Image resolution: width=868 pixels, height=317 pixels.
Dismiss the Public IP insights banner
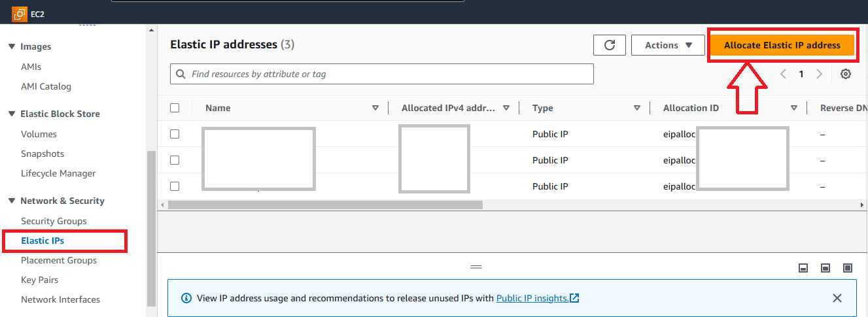(837, 298)
